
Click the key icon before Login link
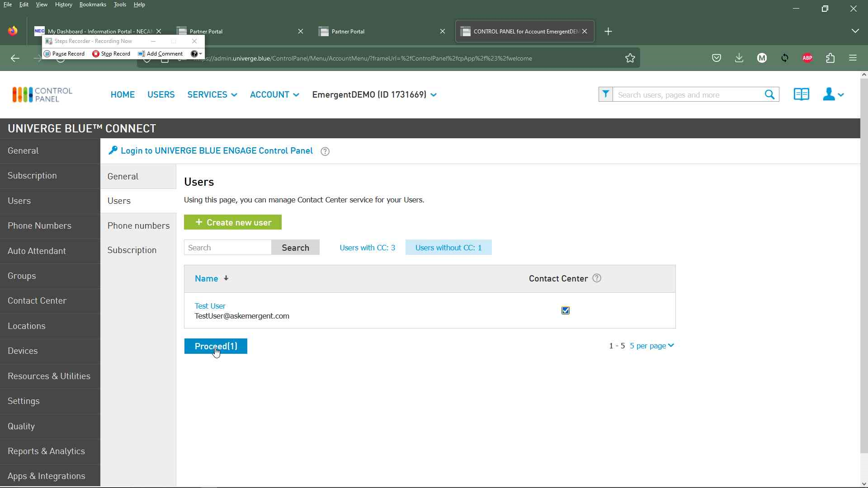pyautogui.click(x=113, y=150)
